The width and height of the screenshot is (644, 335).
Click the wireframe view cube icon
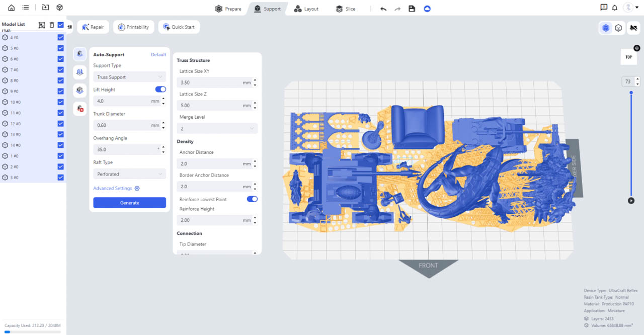[x=618, y=28]
